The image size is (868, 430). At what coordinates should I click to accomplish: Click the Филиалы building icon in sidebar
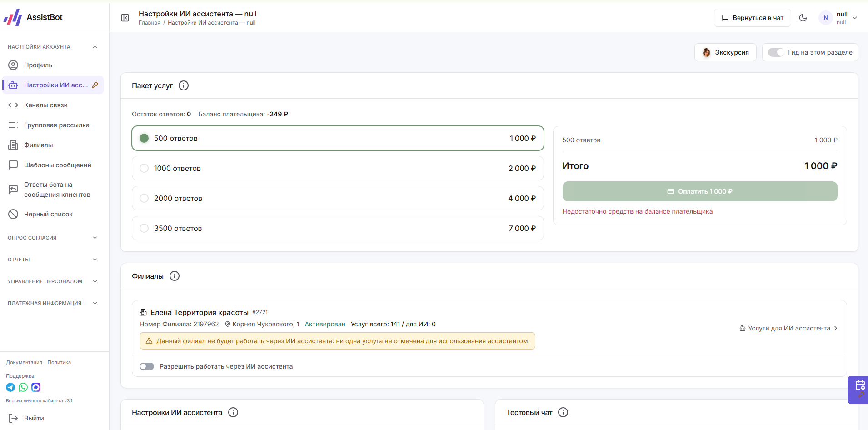(13, 145)
